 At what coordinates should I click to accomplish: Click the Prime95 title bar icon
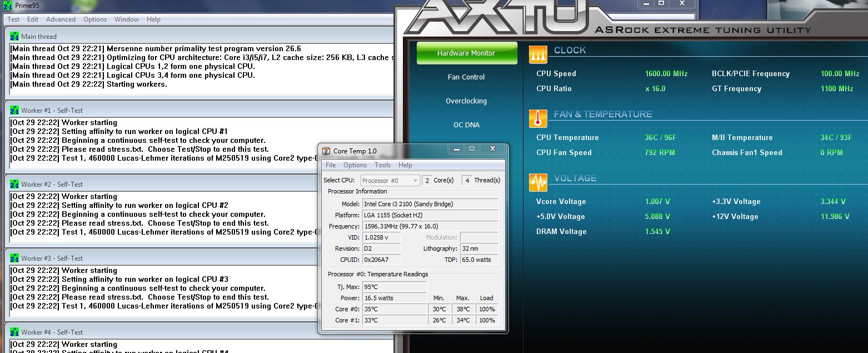click(x=7, y=6)
